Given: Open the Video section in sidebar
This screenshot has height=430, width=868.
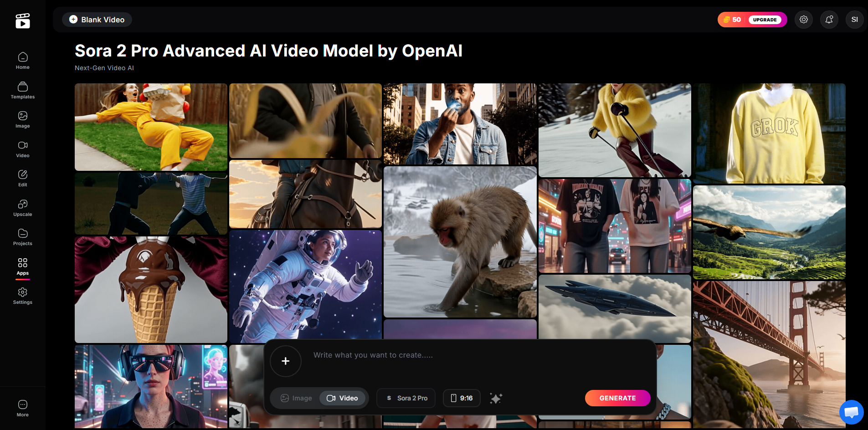Looking at the screenshot, I should 23,149.
